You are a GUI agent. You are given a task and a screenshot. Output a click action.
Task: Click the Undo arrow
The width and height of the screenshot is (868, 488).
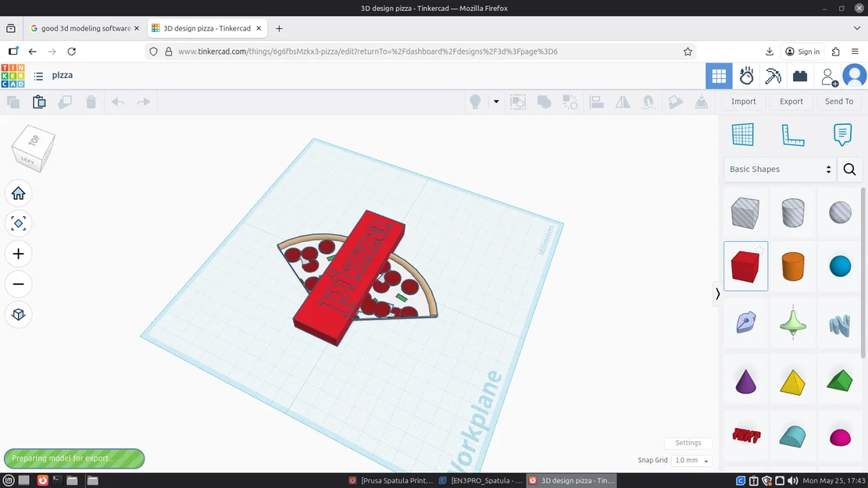tap(117, 102)
